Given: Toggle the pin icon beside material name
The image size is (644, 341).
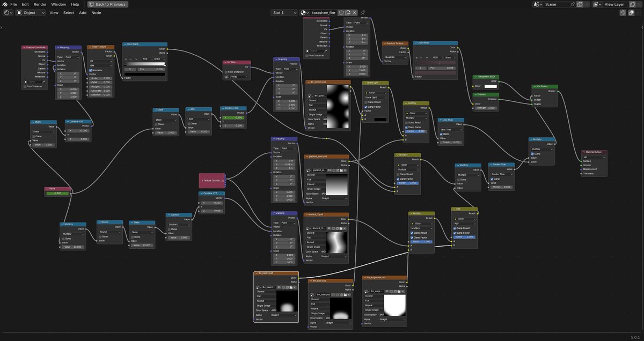Looking at the screenshot, I should coord(363,12).
